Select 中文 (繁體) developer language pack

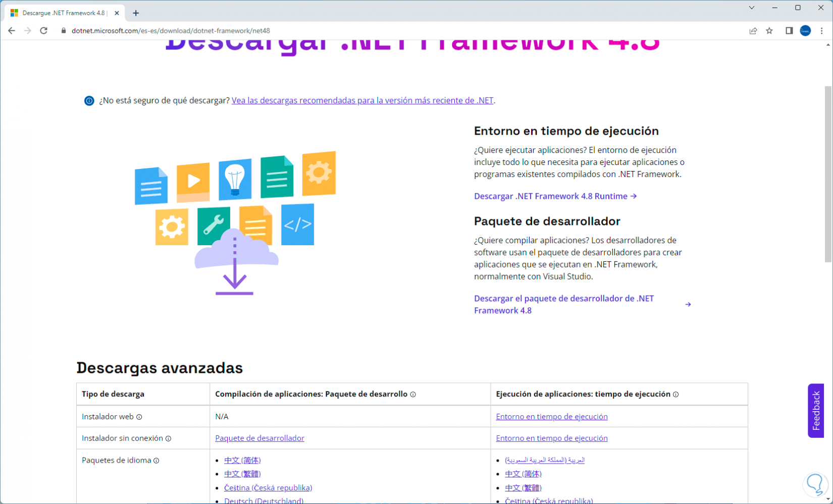[x=242, y=474]
